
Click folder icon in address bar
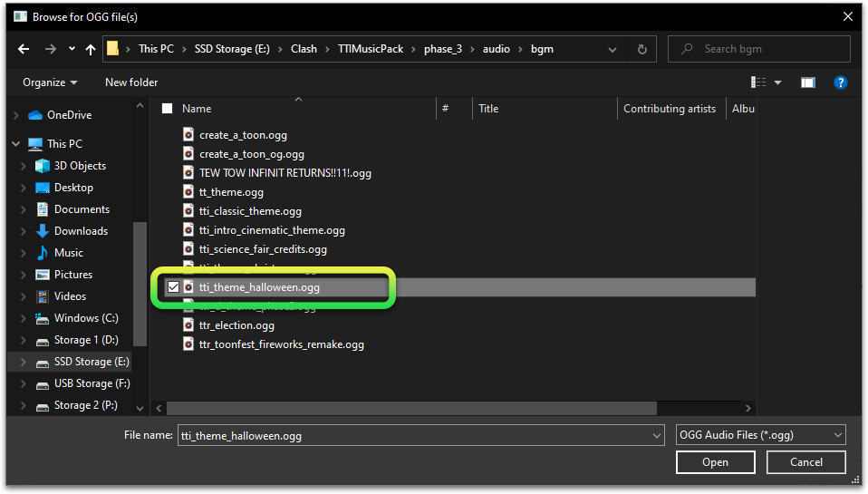click(113, 49)
